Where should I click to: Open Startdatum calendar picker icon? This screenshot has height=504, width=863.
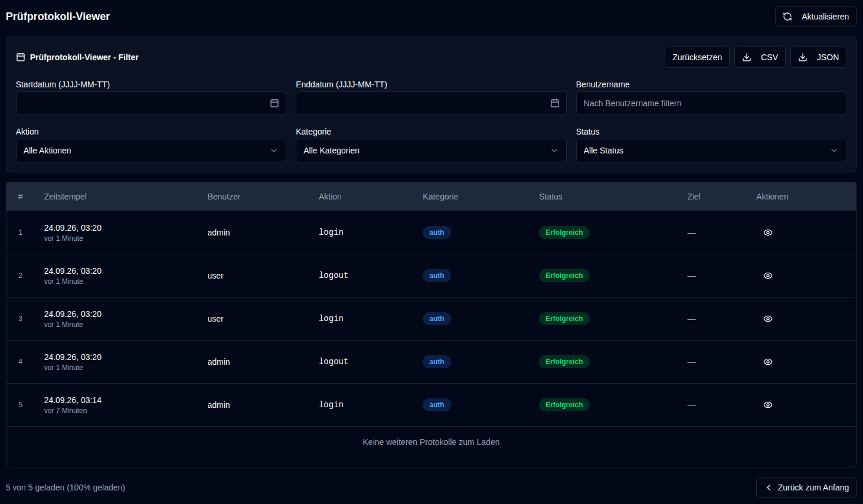(274, 103)
